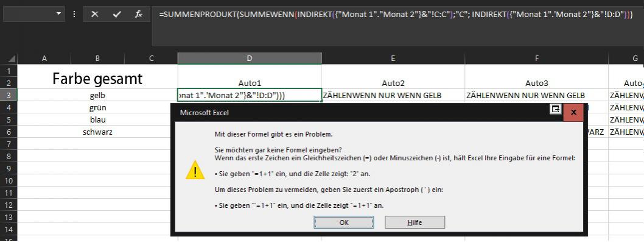Click the dialog's ribbon display options icon
644x242 pixels.
click(555, 109)
